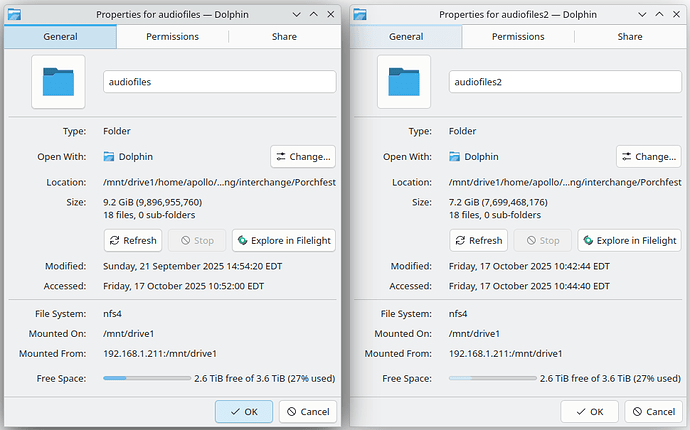
Task: Explore audiofiles in Filelight
Action: point(284,240)
